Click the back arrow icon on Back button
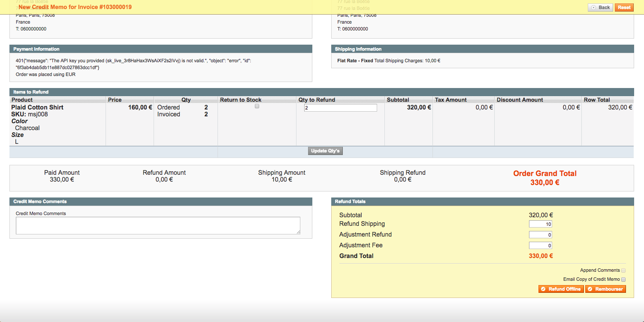This screenshot has width=644, height=322. point(593,7)
